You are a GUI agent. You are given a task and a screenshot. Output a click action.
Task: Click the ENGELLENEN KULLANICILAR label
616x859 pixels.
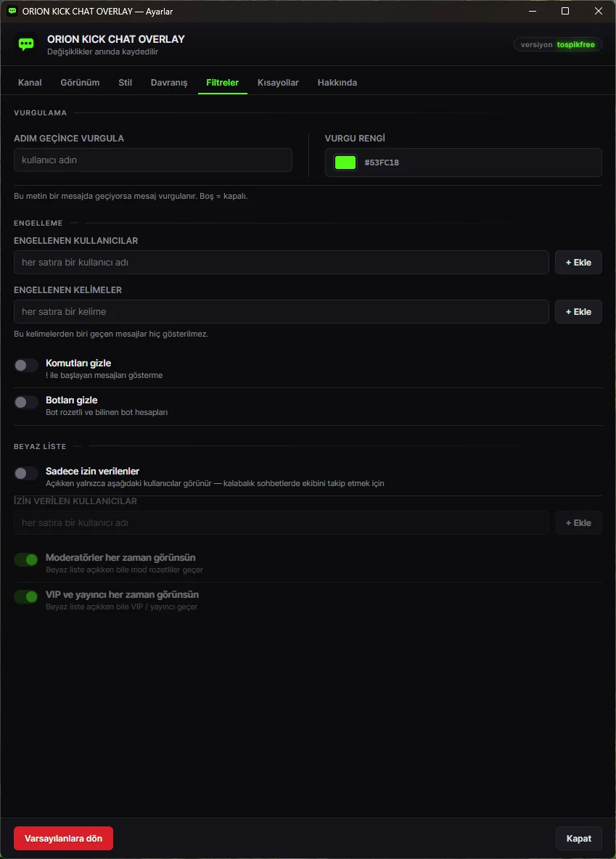tap(75, 240)
